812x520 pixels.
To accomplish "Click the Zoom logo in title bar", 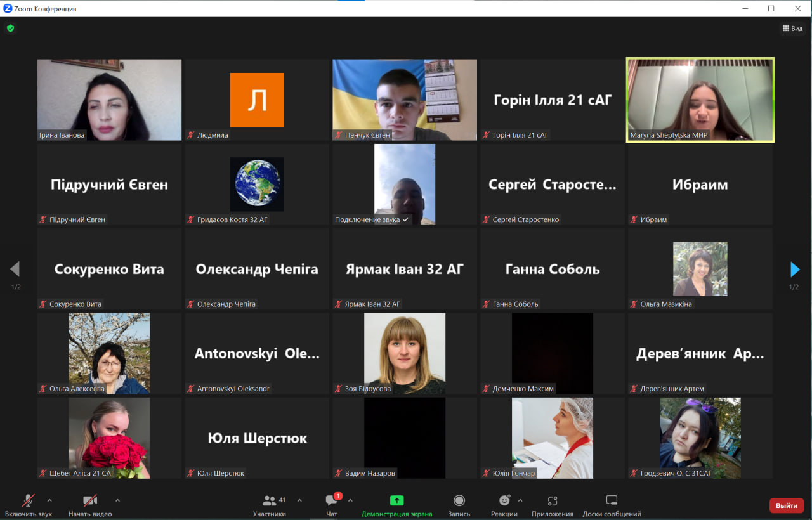I will (8, 9).
